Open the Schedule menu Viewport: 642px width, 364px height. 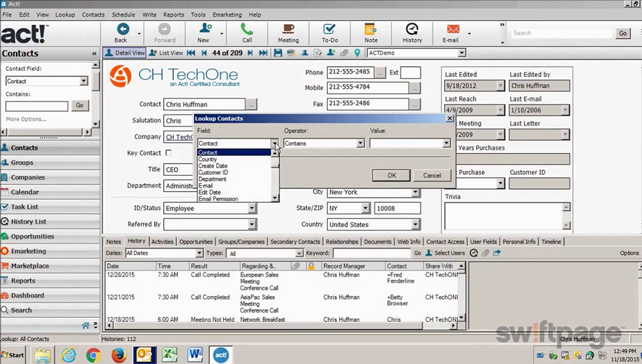tap(123, 14)
